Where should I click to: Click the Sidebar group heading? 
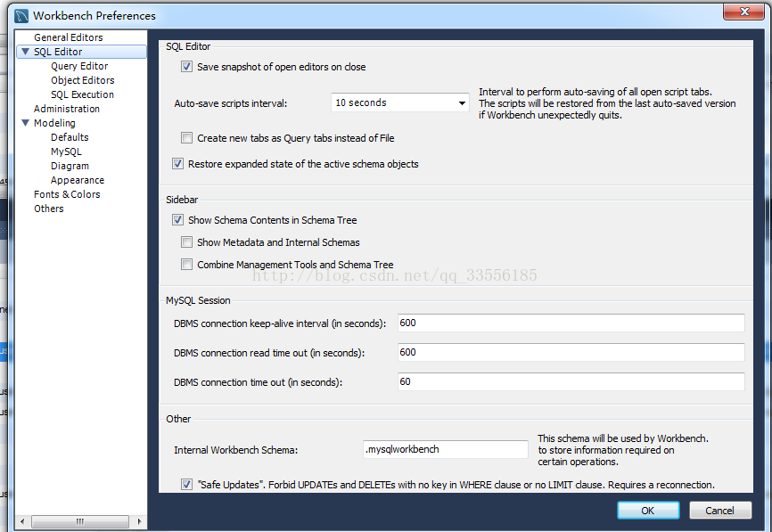point(182,200)
